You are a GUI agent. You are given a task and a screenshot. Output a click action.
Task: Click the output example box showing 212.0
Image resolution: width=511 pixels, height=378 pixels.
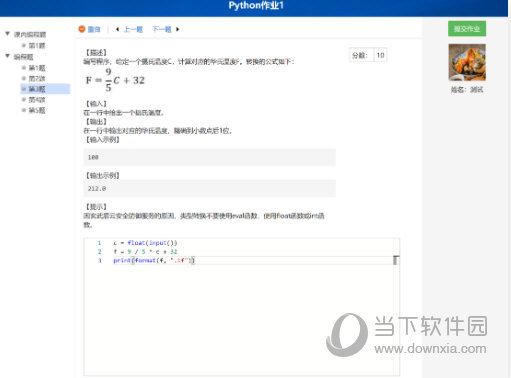[210, 188]
